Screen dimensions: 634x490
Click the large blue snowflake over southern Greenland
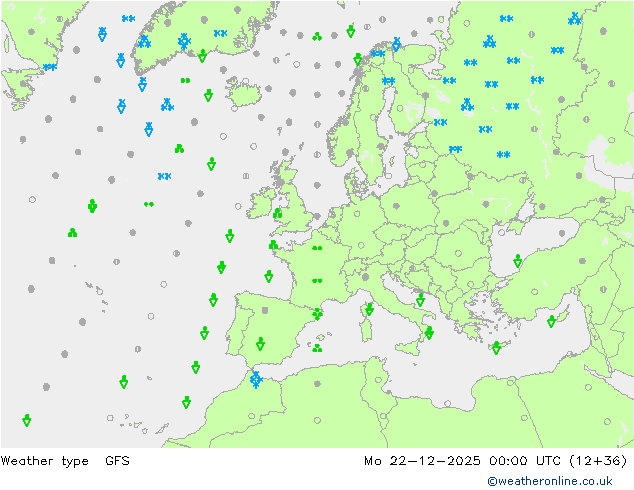[184, 41]
